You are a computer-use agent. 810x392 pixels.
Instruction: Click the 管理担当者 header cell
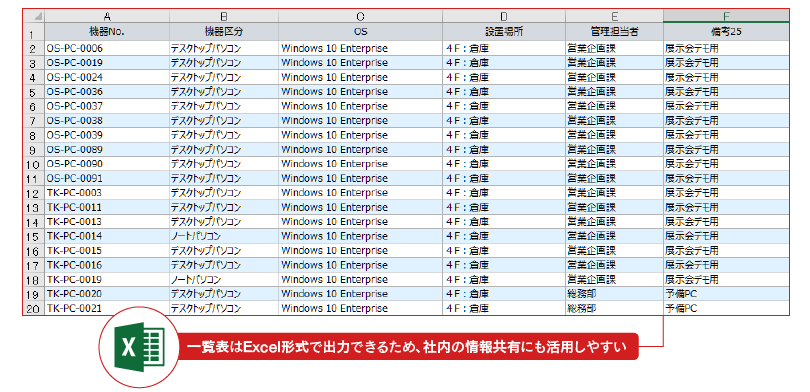tap(615, 32)
